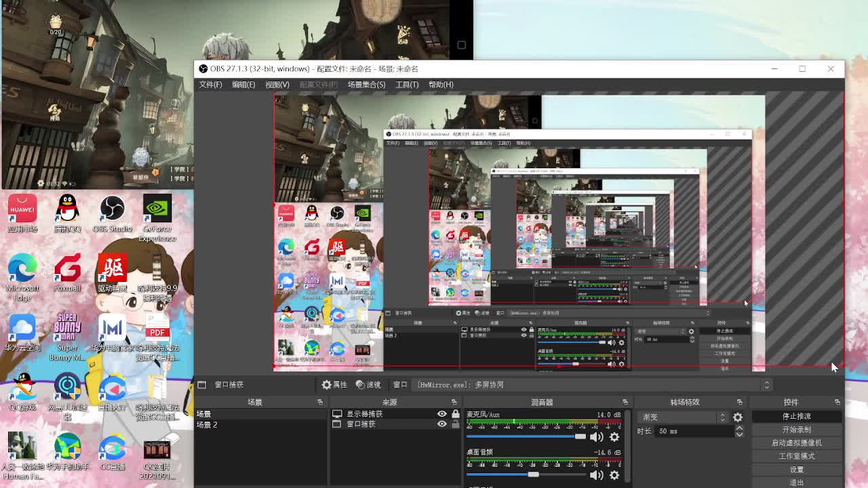The height and width of the screenshot is (488, 868).
Task: Open the 文件(F) menu
Action: coord(210,85)
